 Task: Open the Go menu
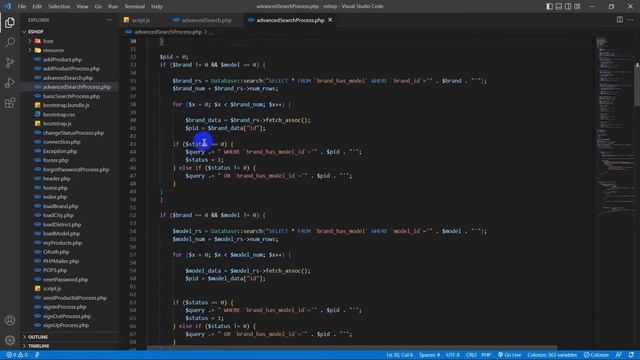[98, 6]
